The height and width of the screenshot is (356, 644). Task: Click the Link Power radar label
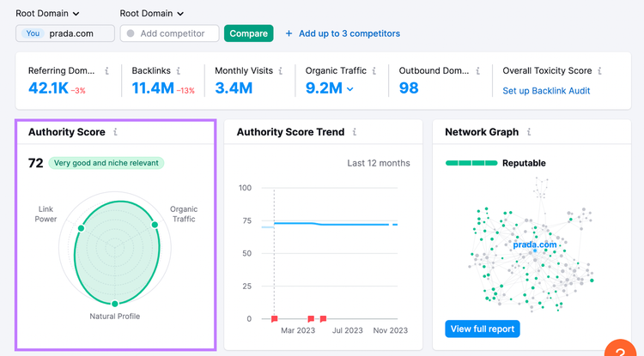pyautogui.click(x=46, y=214)
